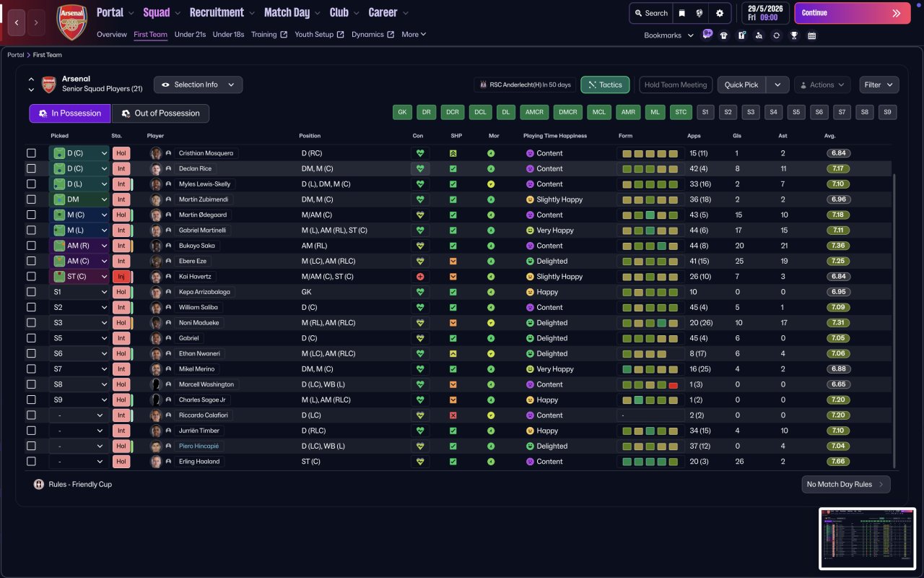Tick the checkbox for Erling Haaland

tap(31, 462)
